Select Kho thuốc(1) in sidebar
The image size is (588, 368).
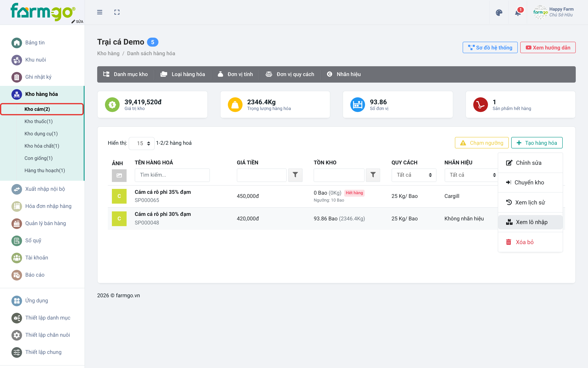(x=38, y=121)
